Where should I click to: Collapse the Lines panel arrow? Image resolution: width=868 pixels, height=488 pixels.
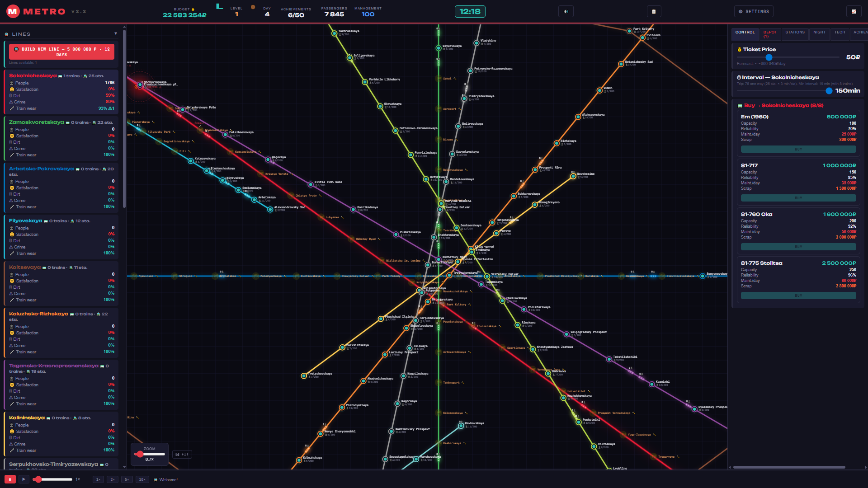tap(116, 34)
